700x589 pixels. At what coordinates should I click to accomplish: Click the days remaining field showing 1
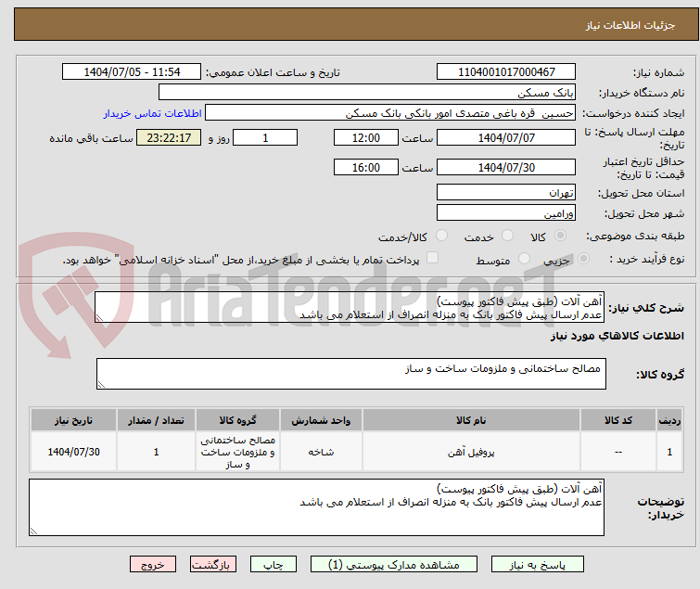265,137
